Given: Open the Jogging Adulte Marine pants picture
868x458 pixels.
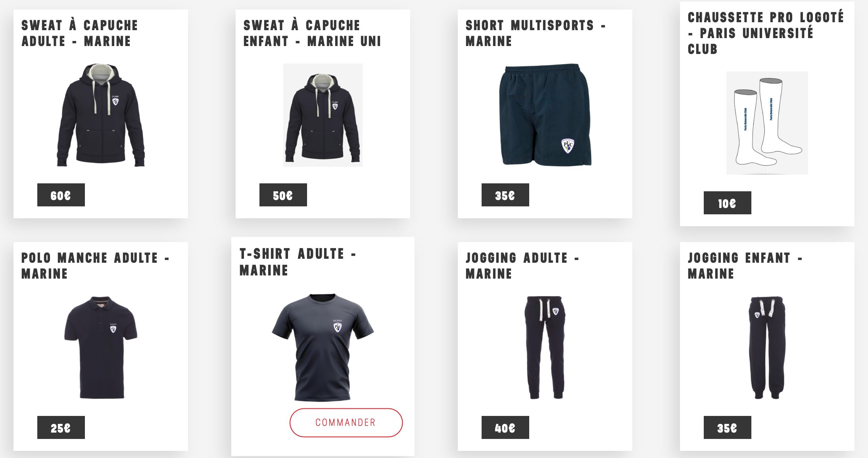Looking at the screenshot, I should 545,347.
